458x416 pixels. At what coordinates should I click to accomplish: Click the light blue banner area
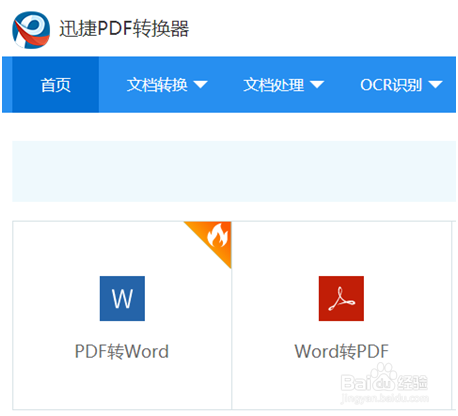click(234, 171)
